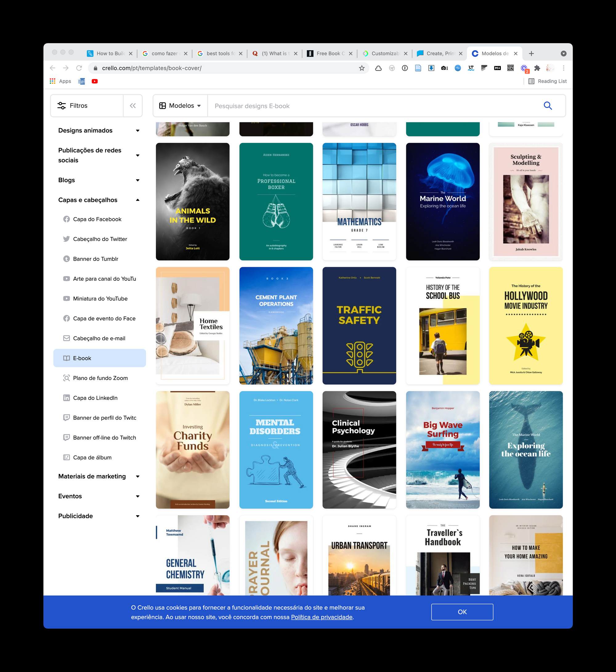The width and height of the screenshot is (616, 672).
Task: Select the E-book format item
Action: click(100, 358)
